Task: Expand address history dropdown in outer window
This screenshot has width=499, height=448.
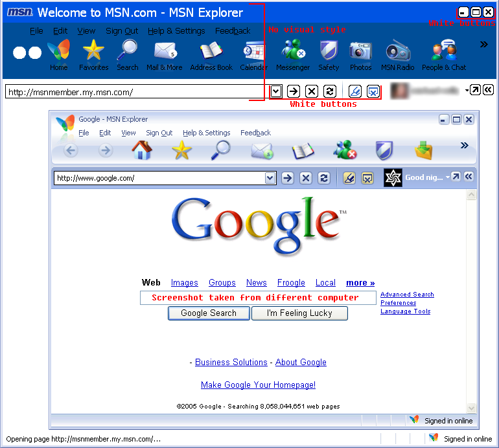Action: point(276,91)
